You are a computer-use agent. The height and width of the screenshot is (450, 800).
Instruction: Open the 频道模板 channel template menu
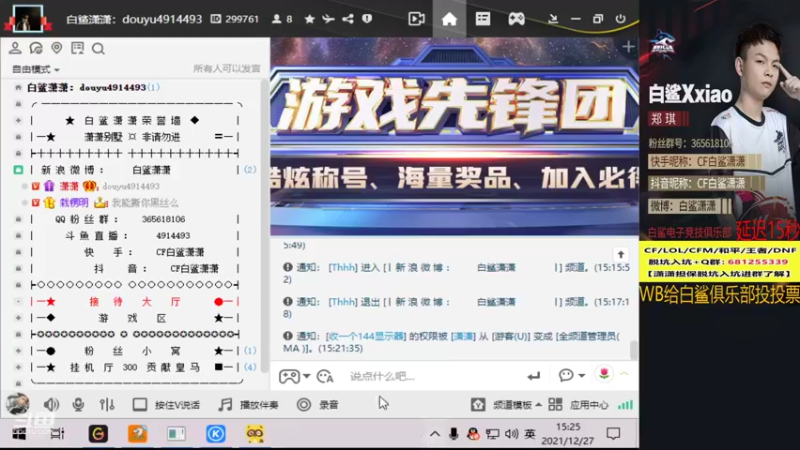[506, 405]
